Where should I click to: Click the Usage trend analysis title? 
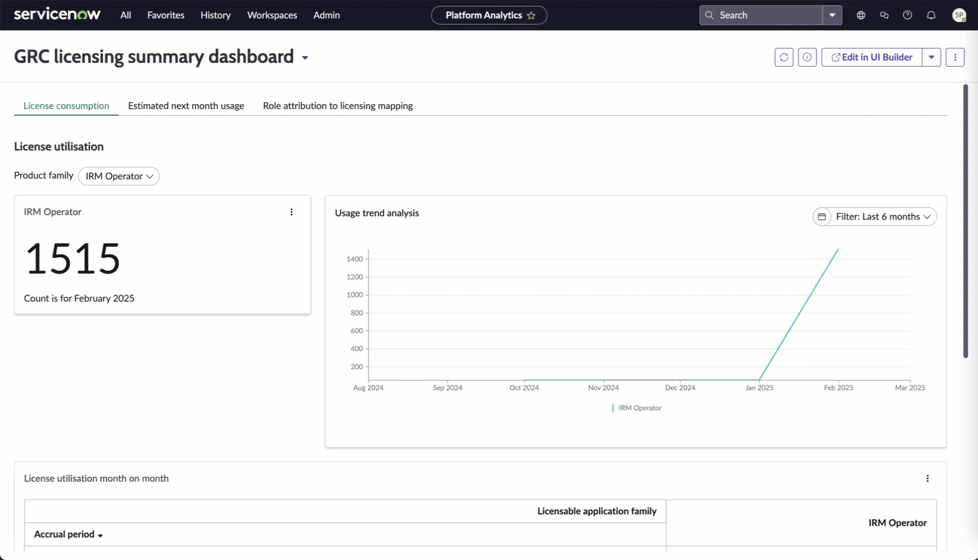(377, 213)
